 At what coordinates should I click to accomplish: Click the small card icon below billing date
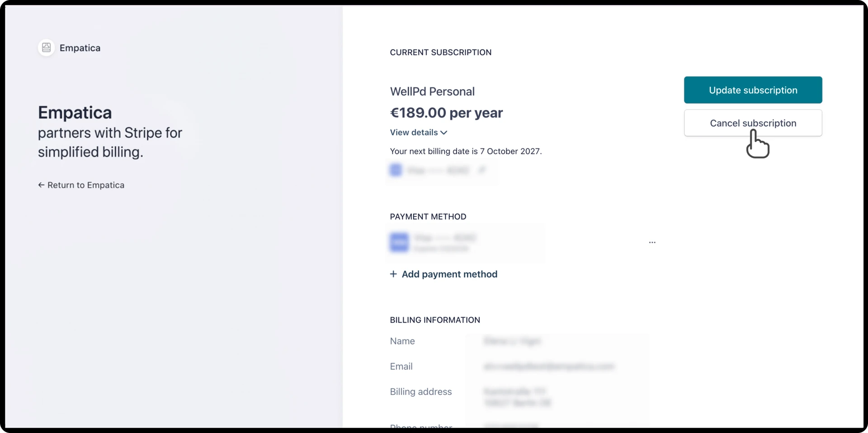396,170
